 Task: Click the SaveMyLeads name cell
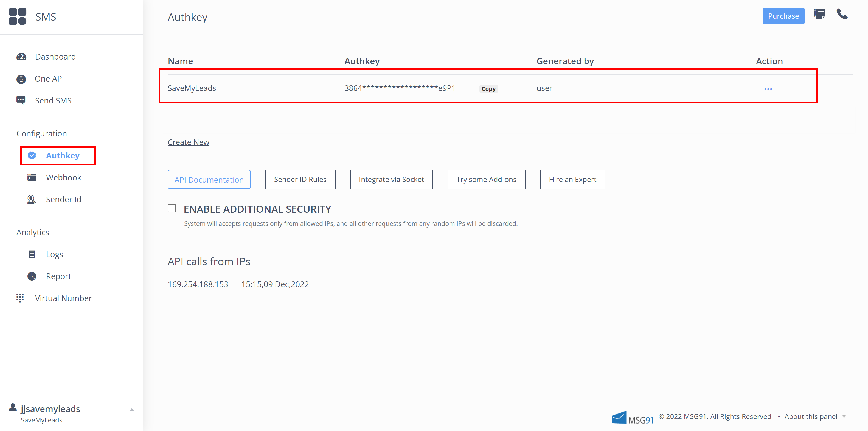pos(192,88)
